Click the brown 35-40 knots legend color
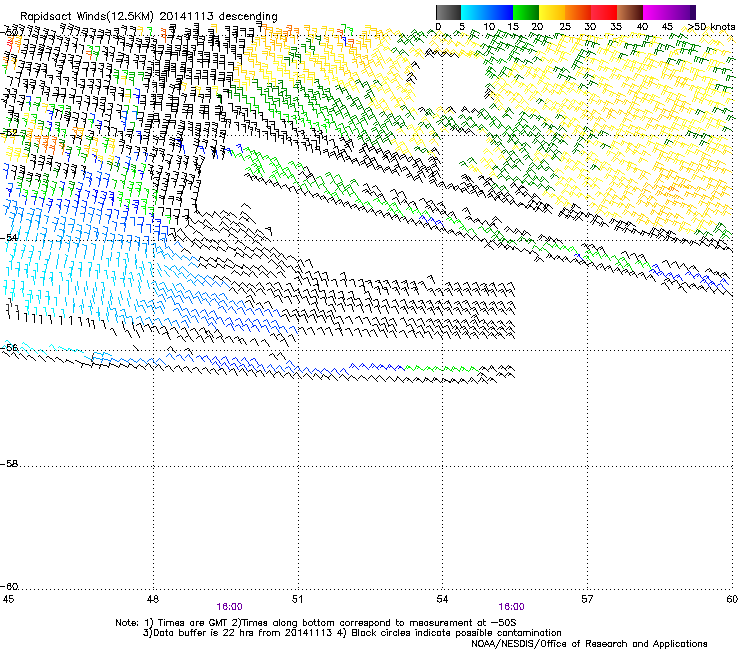740x650 pixels. (630, 12)
